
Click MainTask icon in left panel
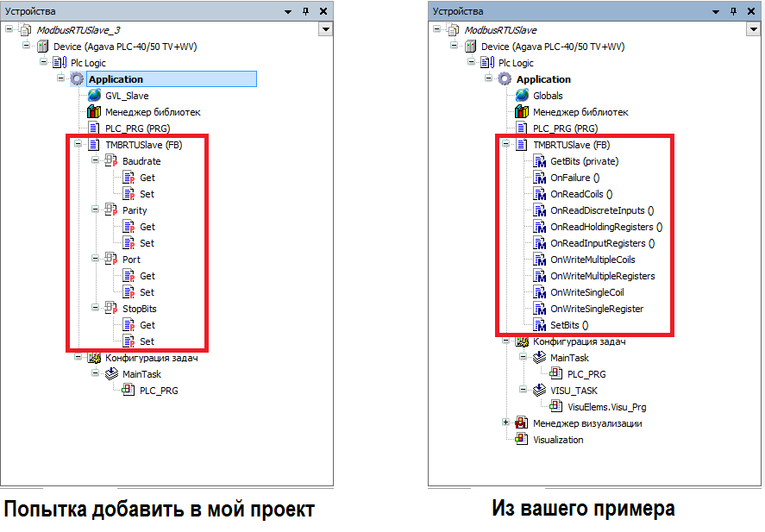pyautogui.click(x=112, y=374)
